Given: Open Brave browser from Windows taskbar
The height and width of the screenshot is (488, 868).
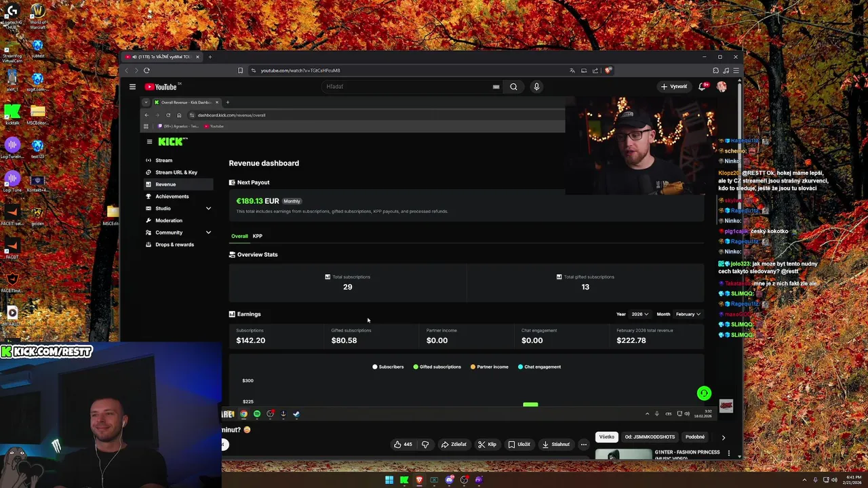Looking at the screenshot, I should (419, 480).
